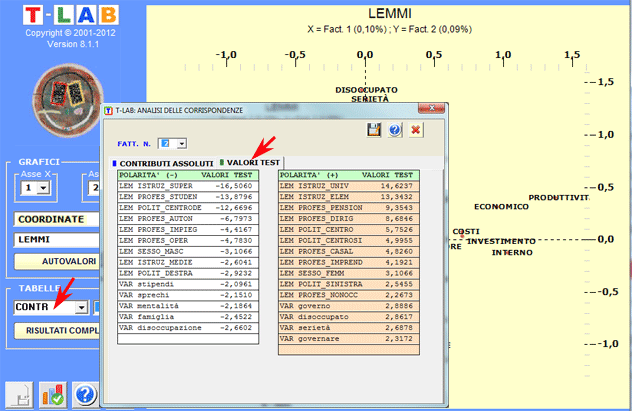The image size is (632, 411).
Task: Select row LEM PROFES_AUTON
Action: click(x=188, y=218)
